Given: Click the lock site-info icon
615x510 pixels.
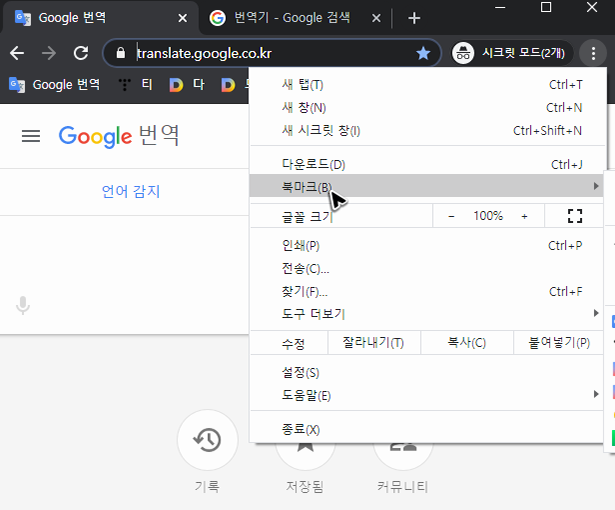Looking at the screenshot, I should (121, 53).
